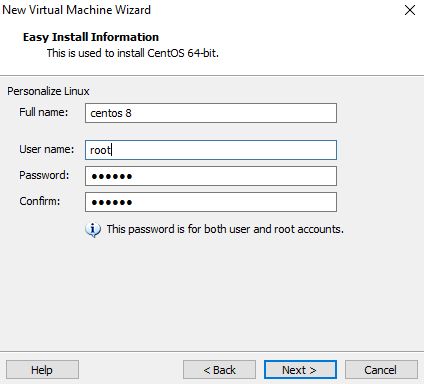
Task: Open the Help button
Action: coord(42,370)
